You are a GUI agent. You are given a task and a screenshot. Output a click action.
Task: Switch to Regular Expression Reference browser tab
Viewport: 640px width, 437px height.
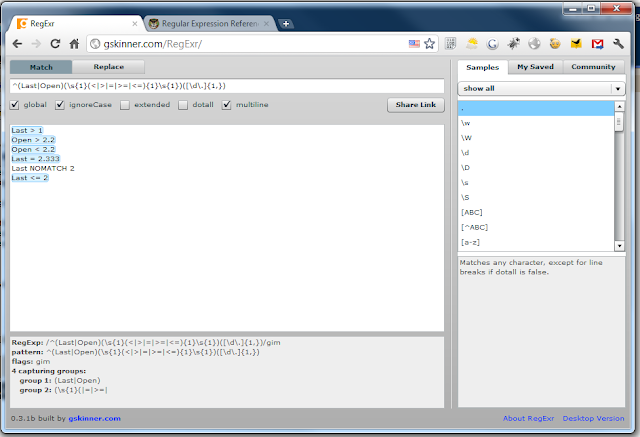coord(209,24)
